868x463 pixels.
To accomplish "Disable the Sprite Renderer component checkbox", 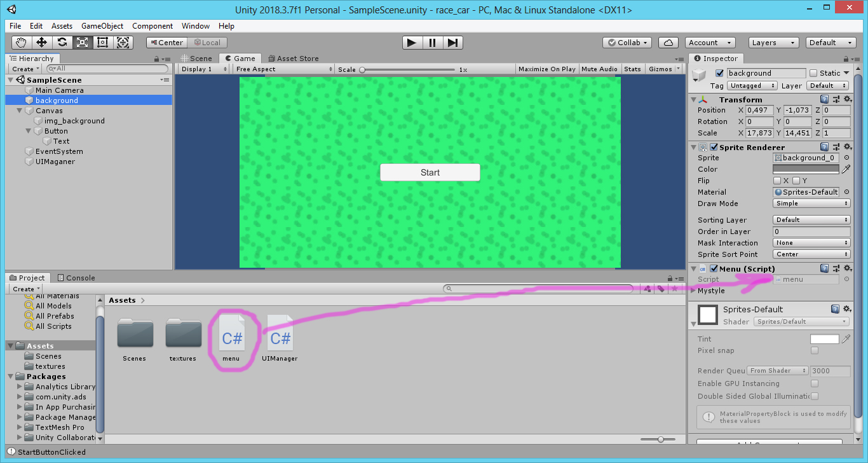I will 714,147.
